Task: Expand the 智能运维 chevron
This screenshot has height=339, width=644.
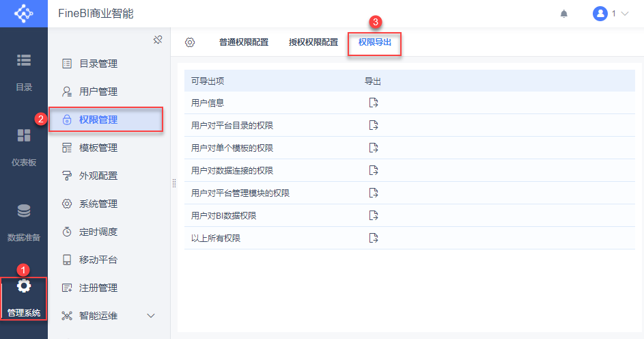Action: (151, 316)
